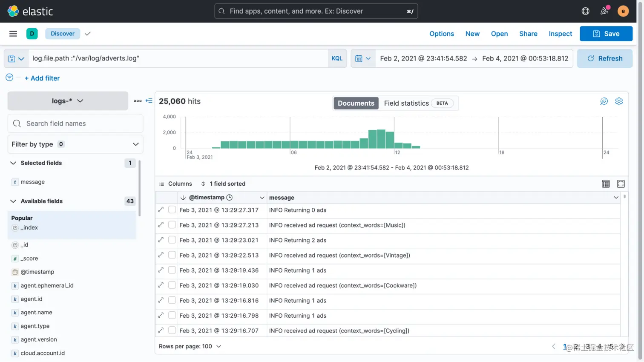This screenshot has height=362, width=644.
Task: Collapse the Available fields section
Action: tap(13, 201)
